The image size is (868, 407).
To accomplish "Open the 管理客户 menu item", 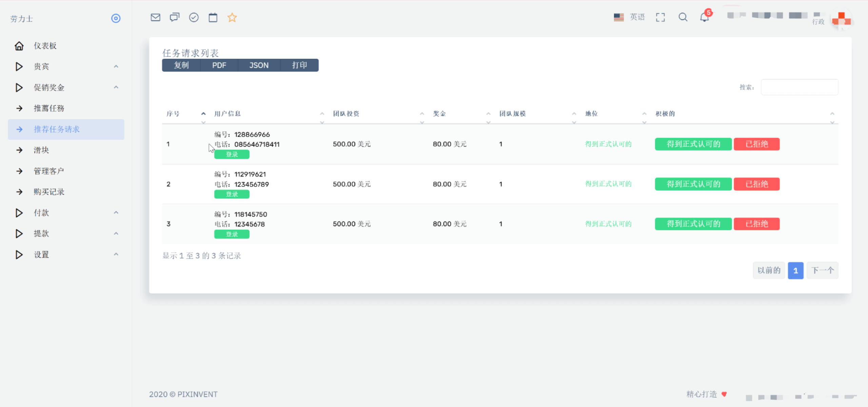I will 49,171.
